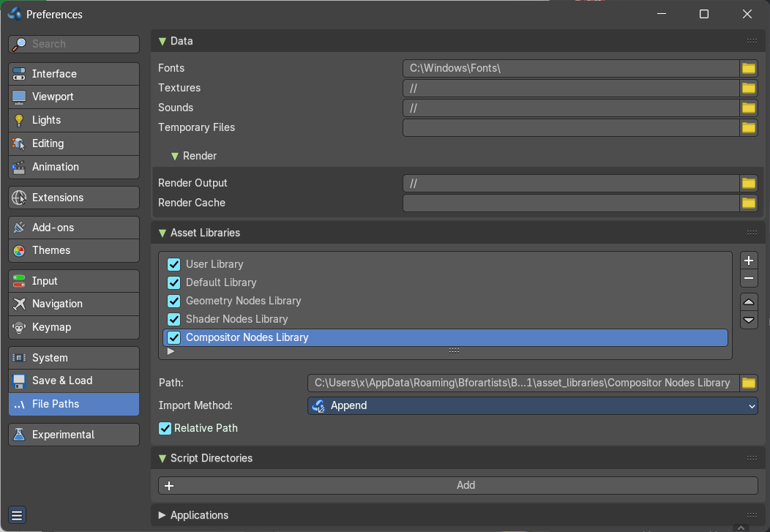
Task: Switch to Lights preferences
Action: click(74, 120)
